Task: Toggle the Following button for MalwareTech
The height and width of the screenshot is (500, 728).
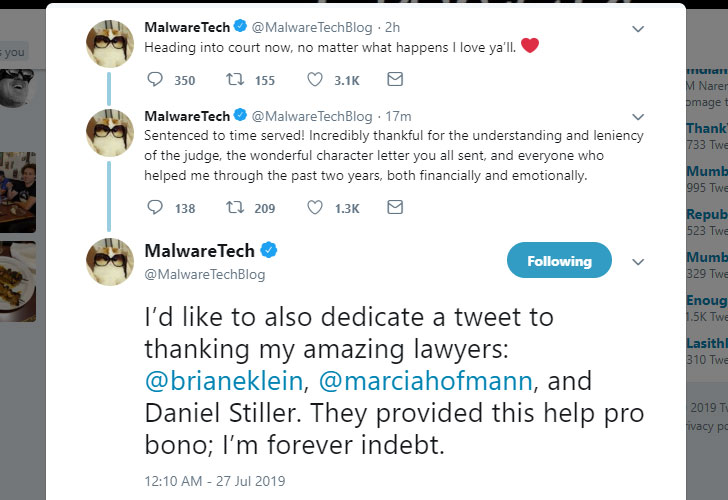Action: point(559,260)
